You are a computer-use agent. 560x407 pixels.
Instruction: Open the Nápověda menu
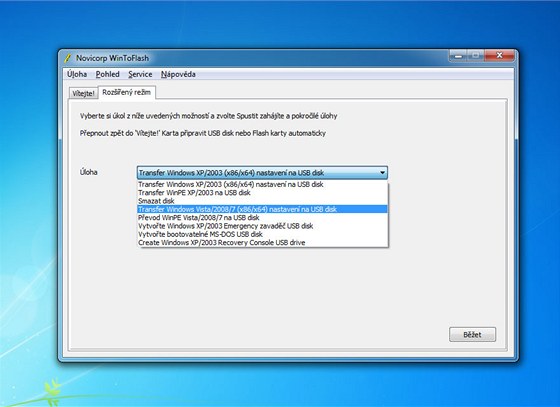tap(178, 74)
